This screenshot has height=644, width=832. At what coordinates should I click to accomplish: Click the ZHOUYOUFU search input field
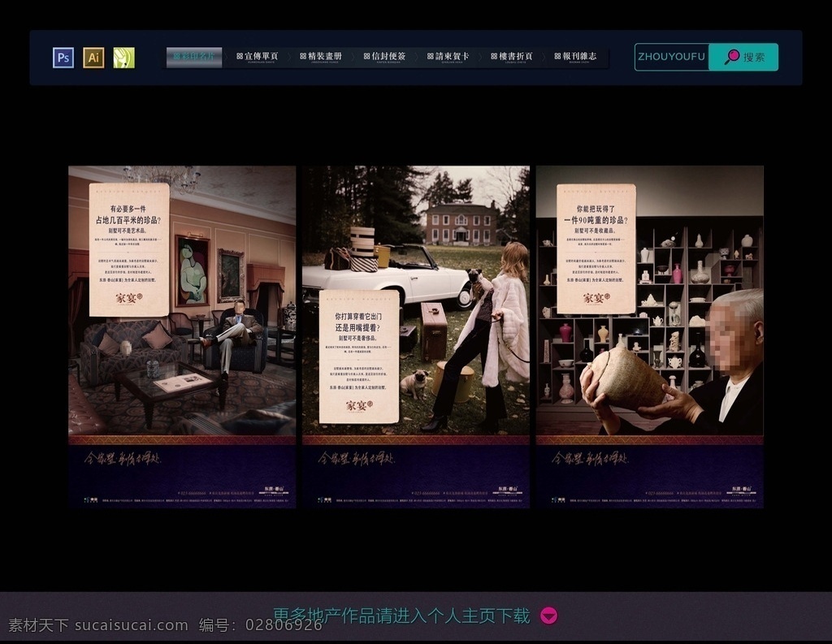[672, 57]
